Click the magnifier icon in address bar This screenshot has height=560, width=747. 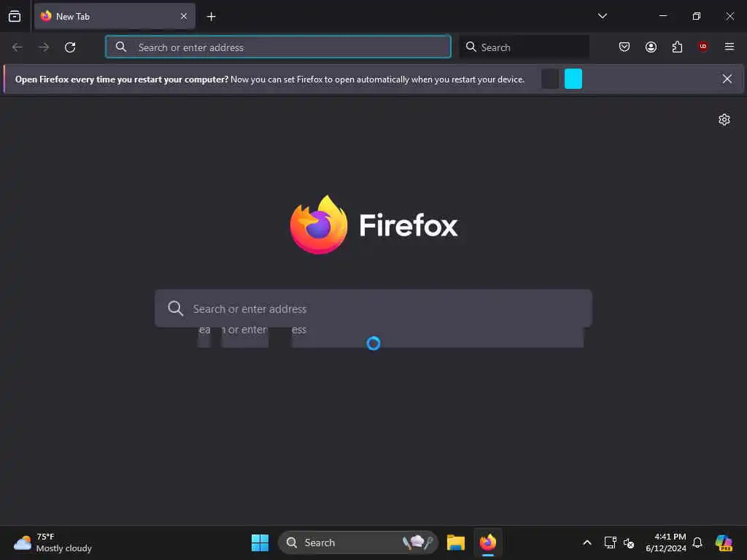[x=121, y=47]
